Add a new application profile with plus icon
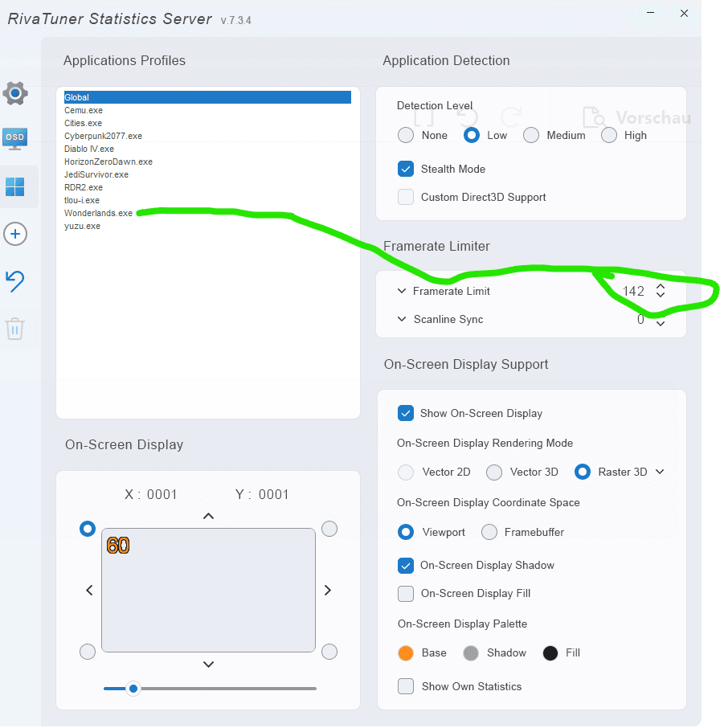 point(15,234)
